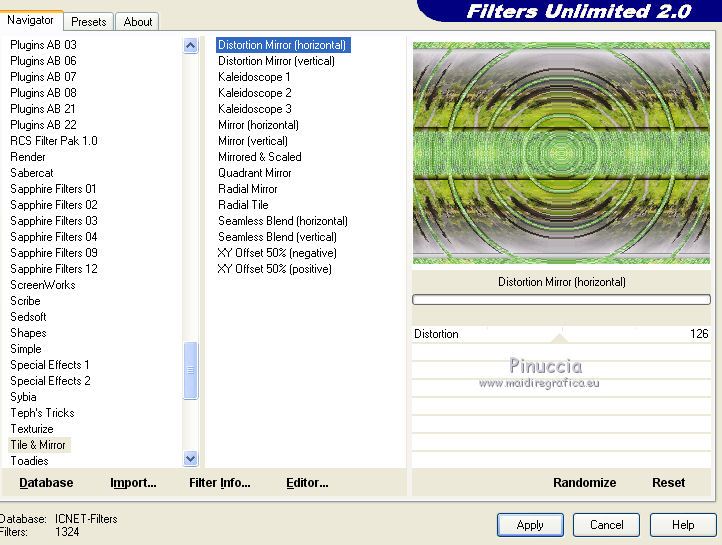
Task: Pick the Kaleidoscope 1 filter
Action: click(254, 77)
